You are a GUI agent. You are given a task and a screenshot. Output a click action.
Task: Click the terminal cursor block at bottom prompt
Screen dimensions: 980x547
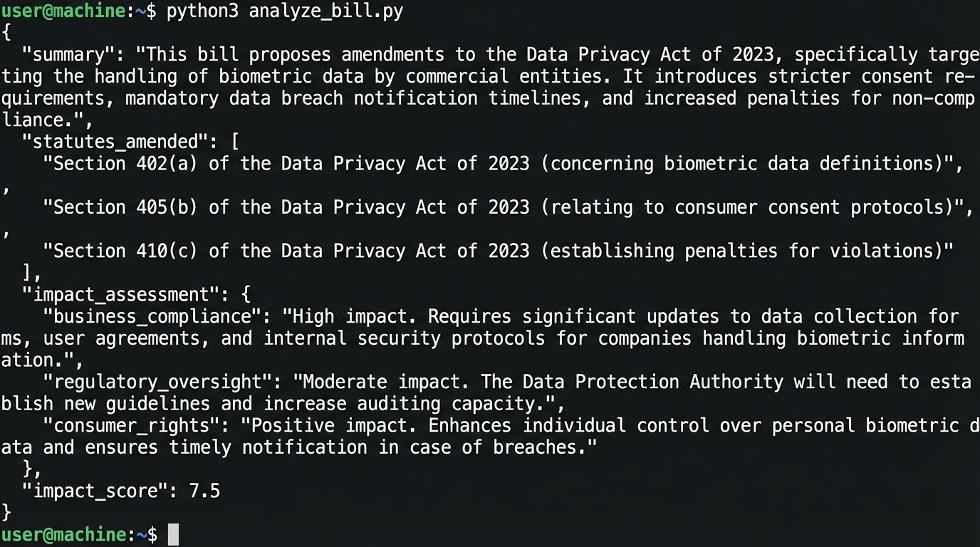click(x=173, y=534)
